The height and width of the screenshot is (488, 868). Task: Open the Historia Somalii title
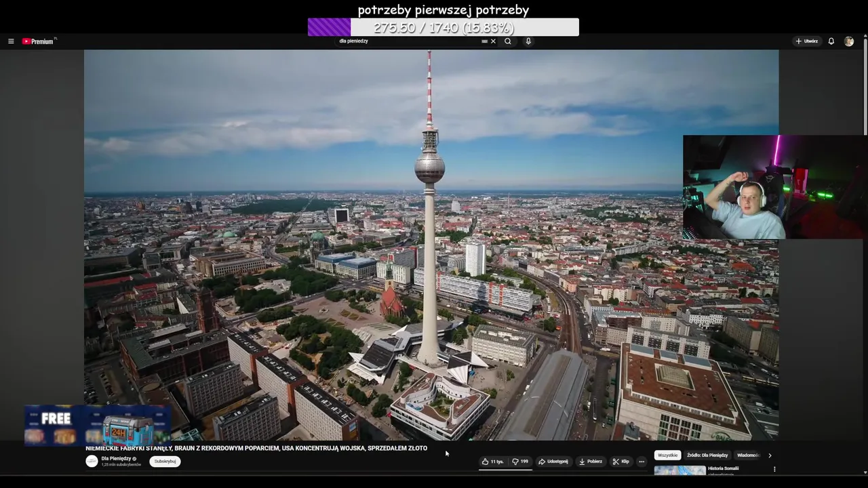724,468
